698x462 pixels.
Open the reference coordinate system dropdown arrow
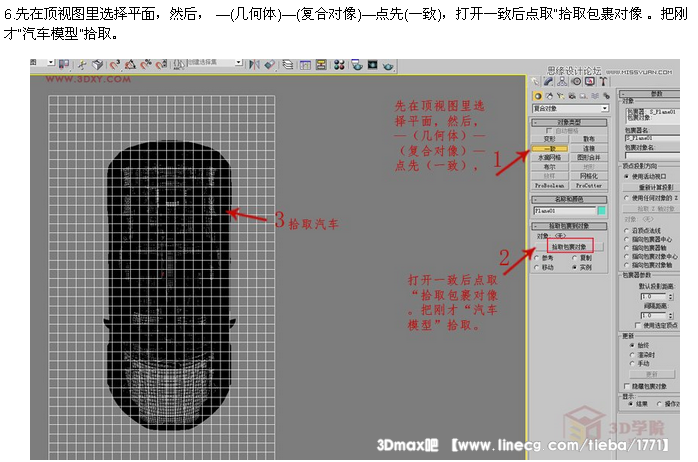click(x=51, y=62)
